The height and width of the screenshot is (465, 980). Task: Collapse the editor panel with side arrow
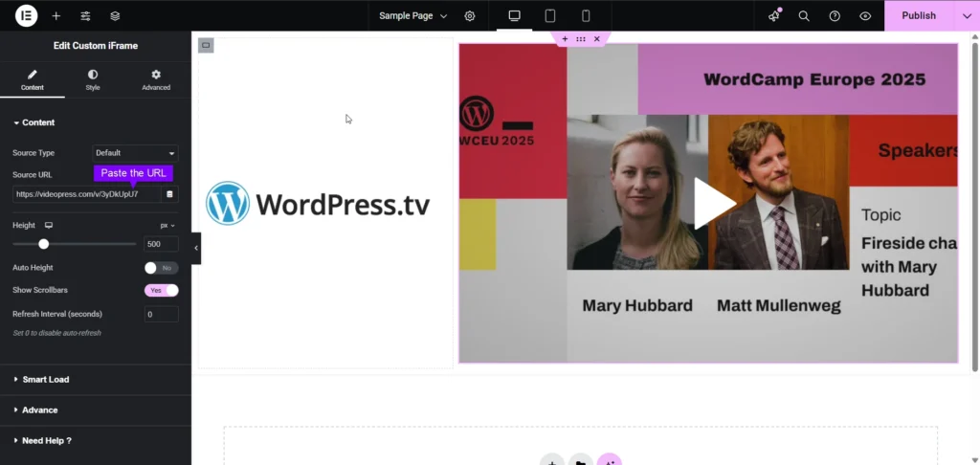click(196, 248)
